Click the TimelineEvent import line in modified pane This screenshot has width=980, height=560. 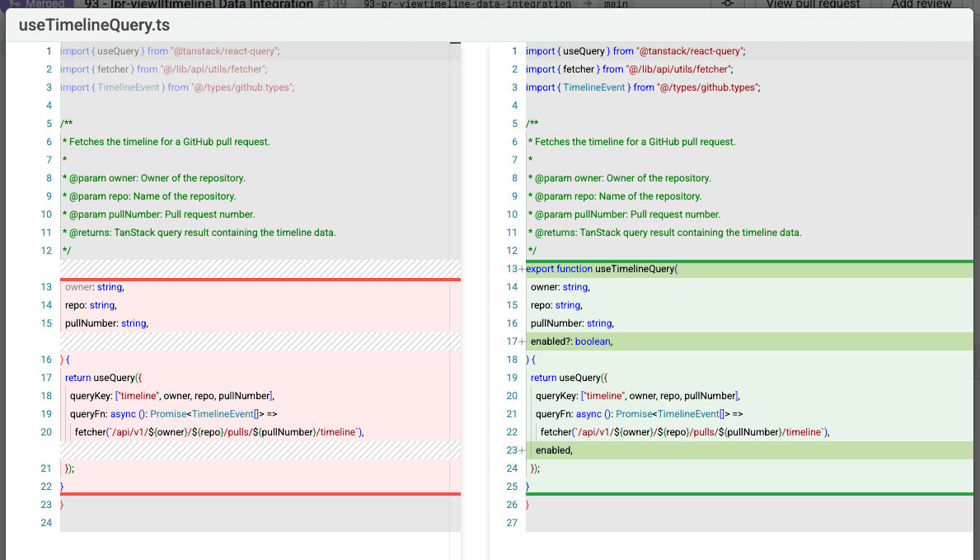[x=643, y=87]
